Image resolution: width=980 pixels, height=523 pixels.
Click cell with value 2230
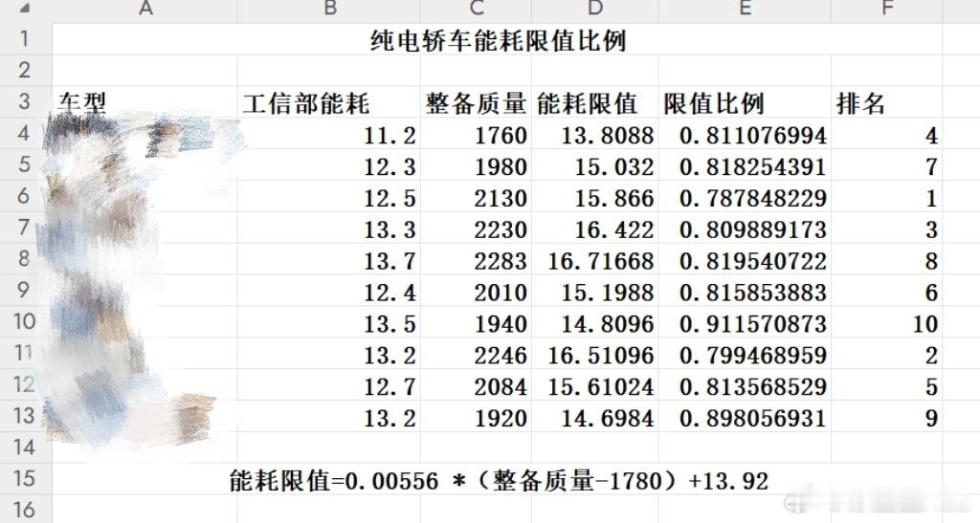click(x=477, y=229)
